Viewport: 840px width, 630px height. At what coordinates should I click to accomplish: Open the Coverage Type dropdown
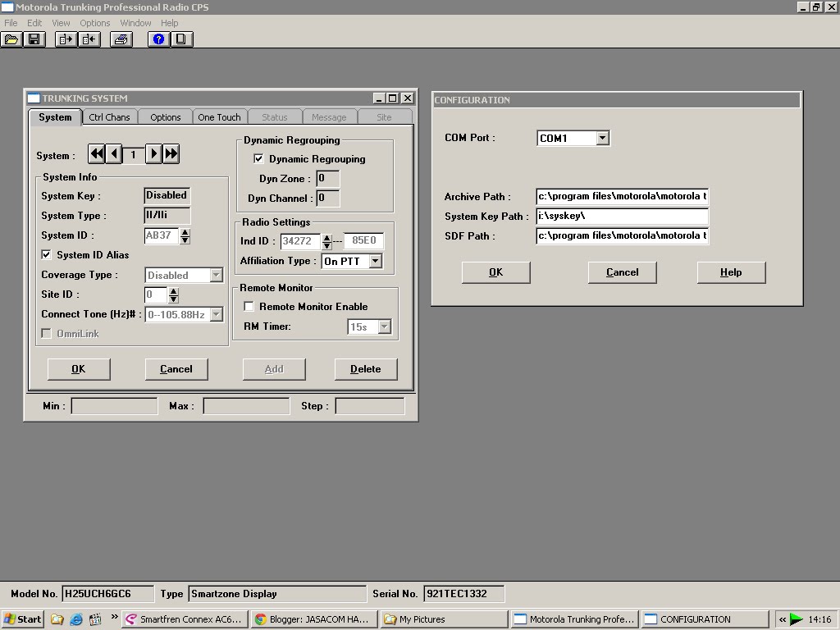tap(216, 276)
